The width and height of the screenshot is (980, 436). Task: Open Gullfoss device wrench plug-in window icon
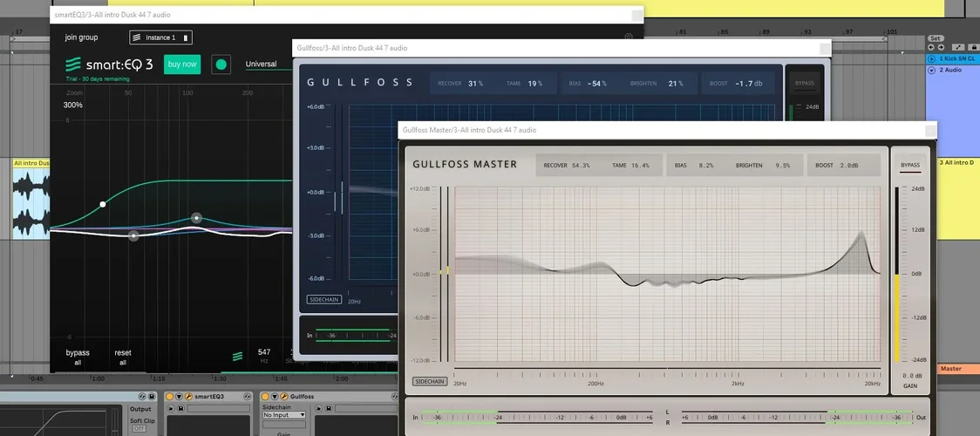(283, 397)
